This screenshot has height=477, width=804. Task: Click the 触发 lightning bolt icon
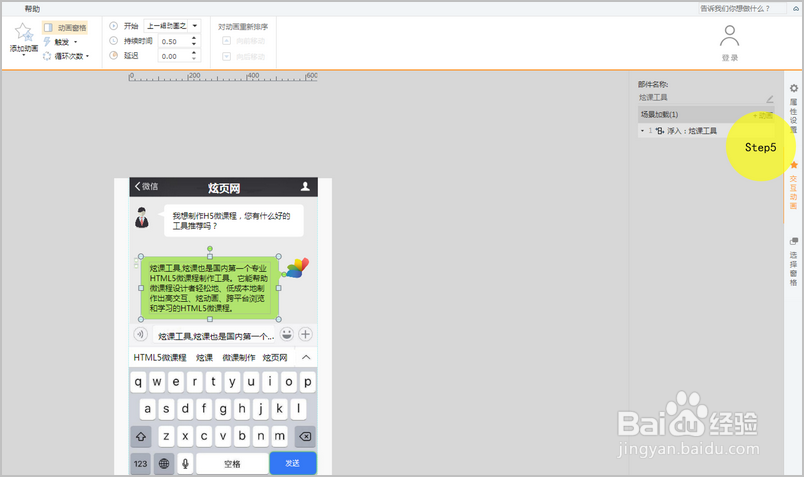(47, 42)
